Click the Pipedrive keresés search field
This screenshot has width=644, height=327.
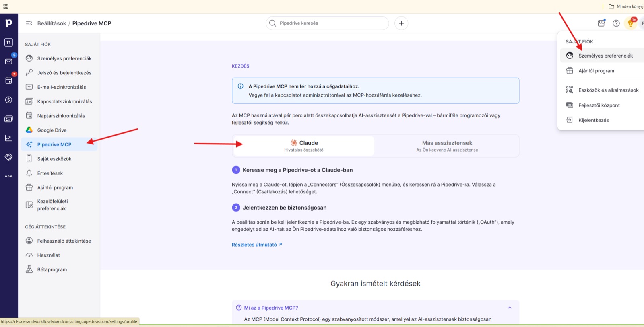click(x=327, y=23)
